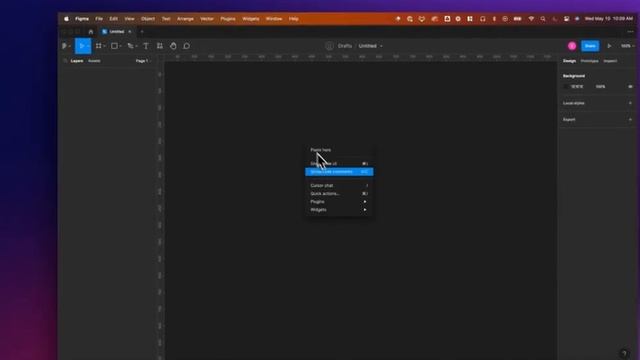The width and height of the screenshot is (640, 360).
Task: Select the Rectangle shape tool
Action: click(114, 46)
